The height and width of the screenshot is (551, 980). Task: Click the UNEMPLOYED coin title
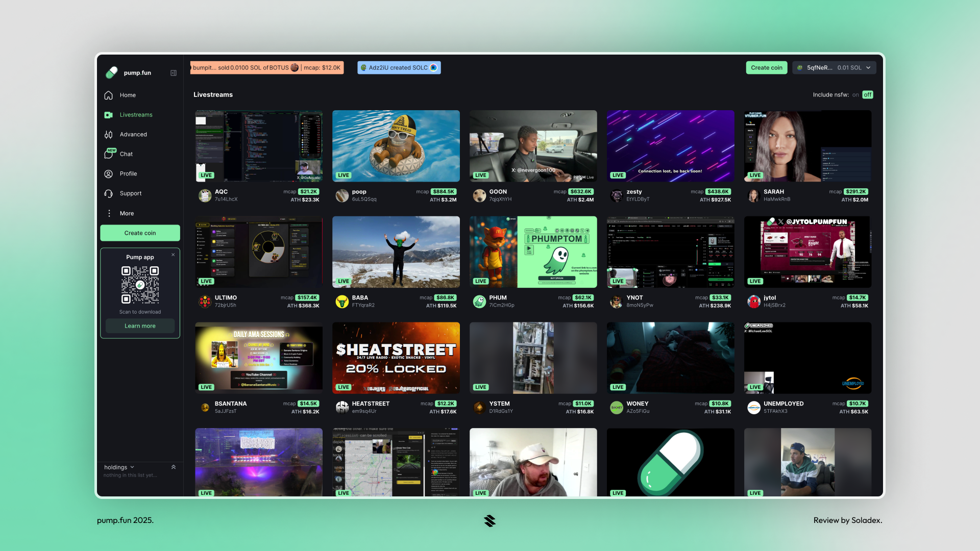coord(783,404)
